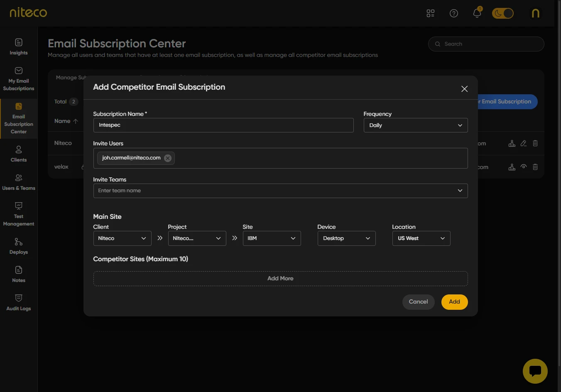Go to Insights in the sidebar

click(19, 47)
